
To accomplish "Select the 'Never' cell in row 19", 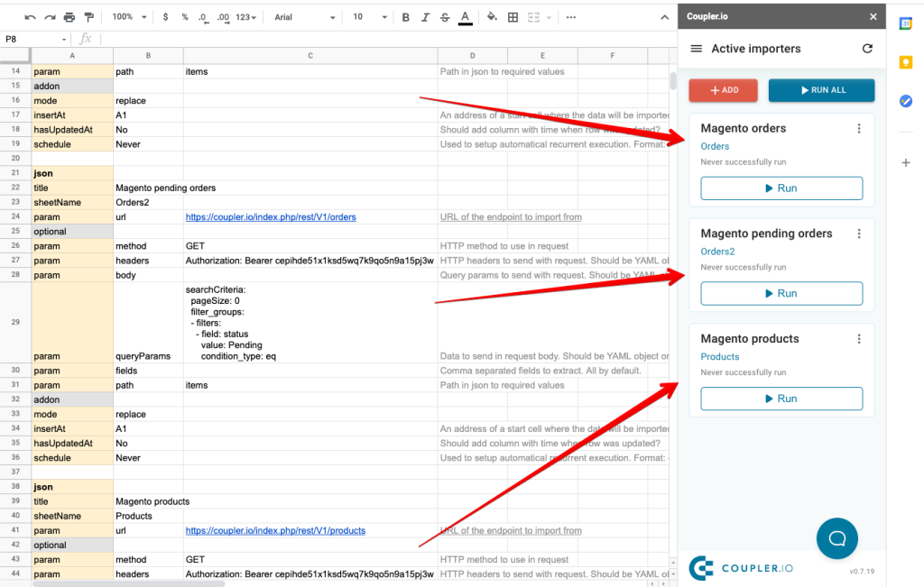I will tap(149, 144).
